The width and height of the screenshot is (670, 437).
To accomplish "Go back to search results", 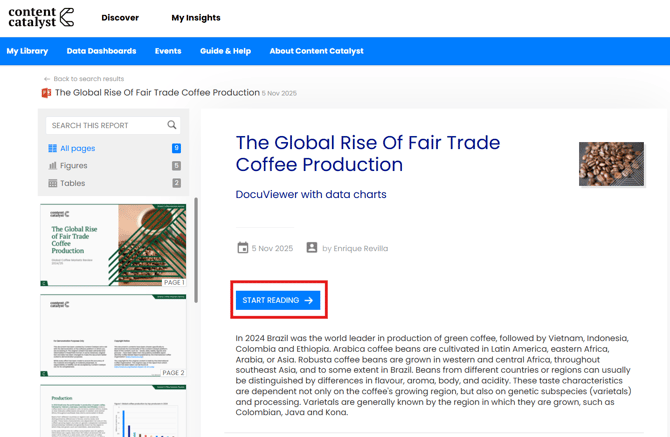I will point(88,79).
